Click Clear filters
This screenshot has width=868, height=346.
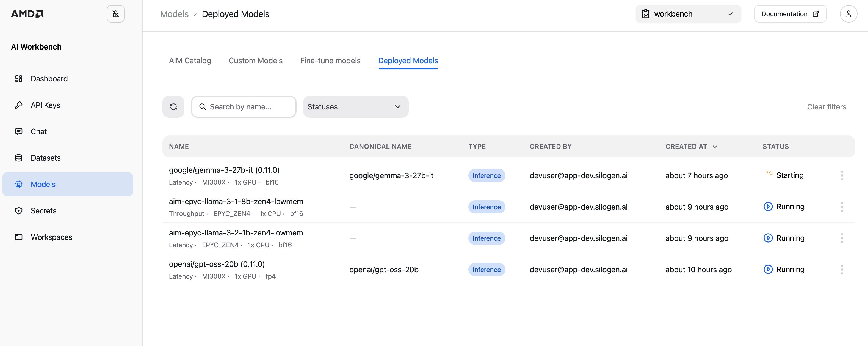click(x=826, y=106)
